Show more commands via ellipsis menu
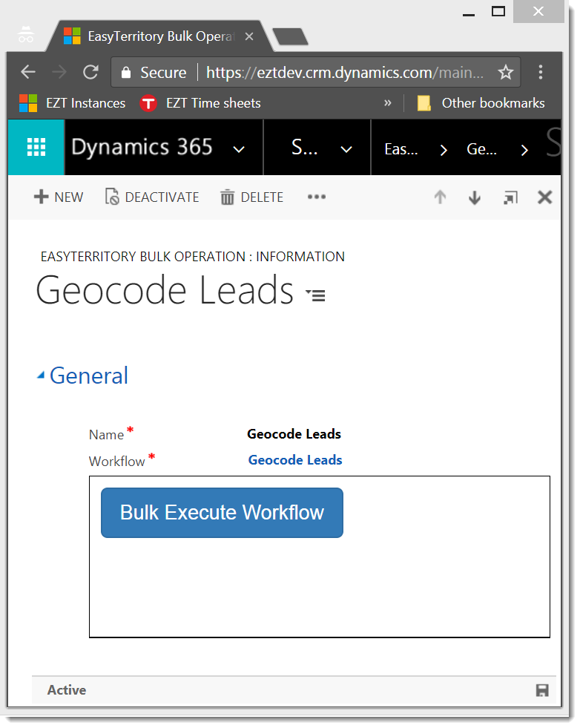Screen dimensions: 580x728 [317, 197]
